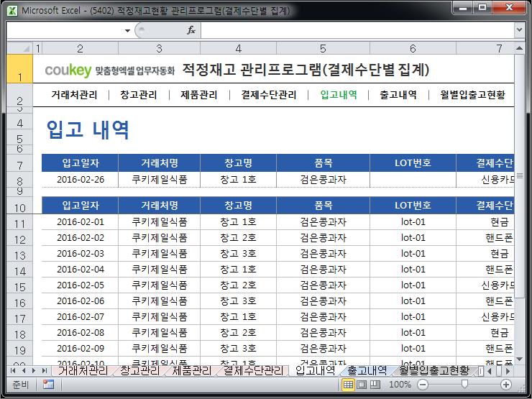Switch to the 월별입출고현황 sheet tab

pyautogui.click(x=434, y=370)
